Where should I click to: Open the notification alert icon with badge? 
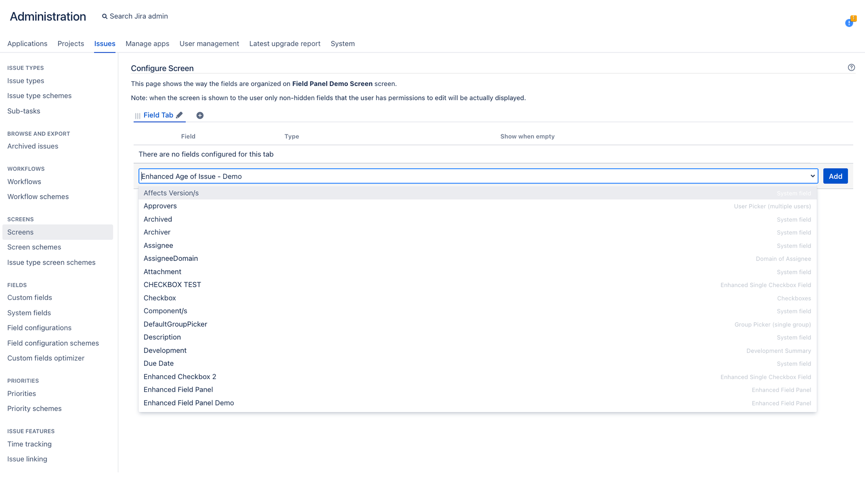849,23
